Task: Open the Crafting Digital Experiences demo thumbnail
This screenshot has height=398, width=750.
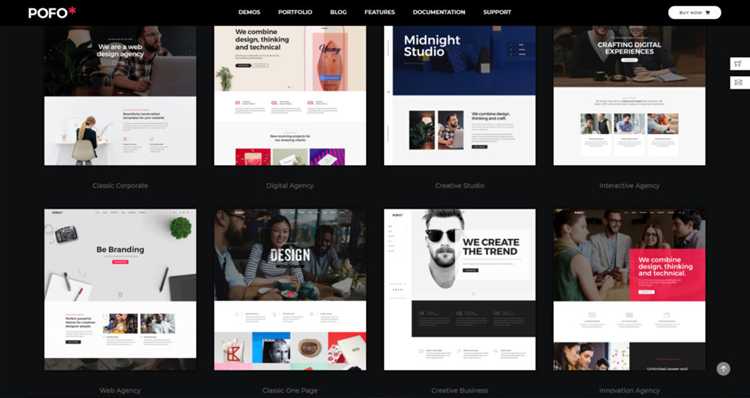Action: 629,96
